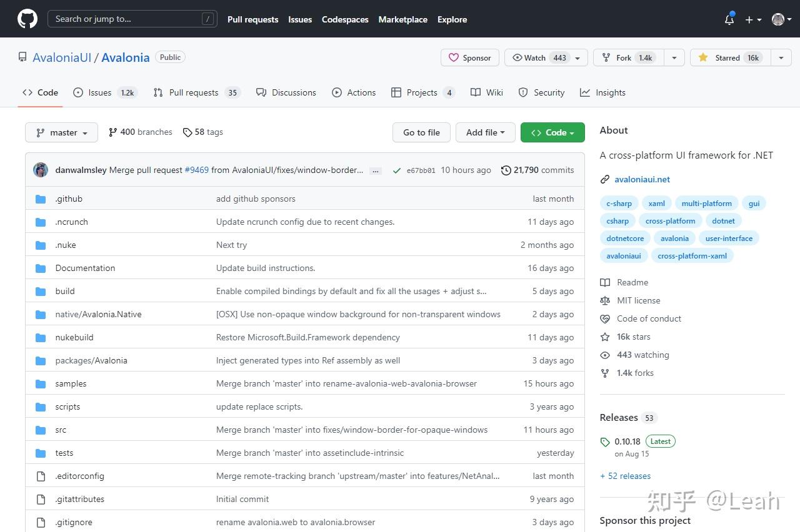Click the Go to file button
Image resolution: width=800 pixels, height=532 pixels.
(422, 132)
